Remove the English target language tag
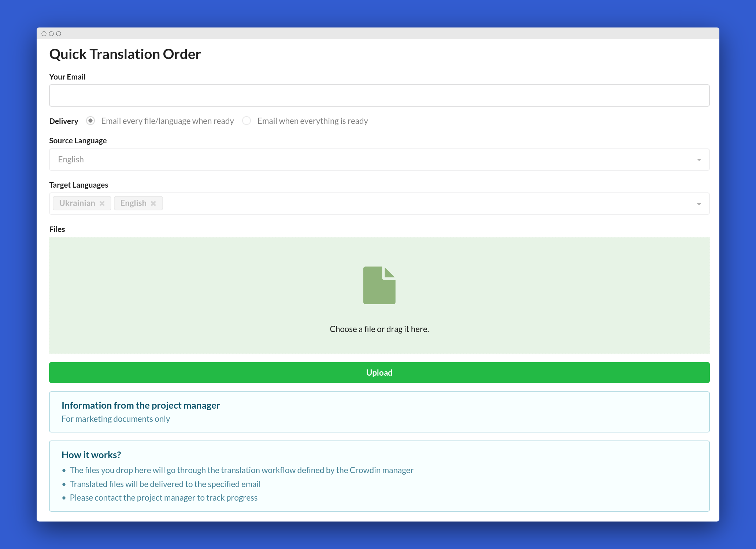This screenshot has width=756, height=549. coord(153,203)
